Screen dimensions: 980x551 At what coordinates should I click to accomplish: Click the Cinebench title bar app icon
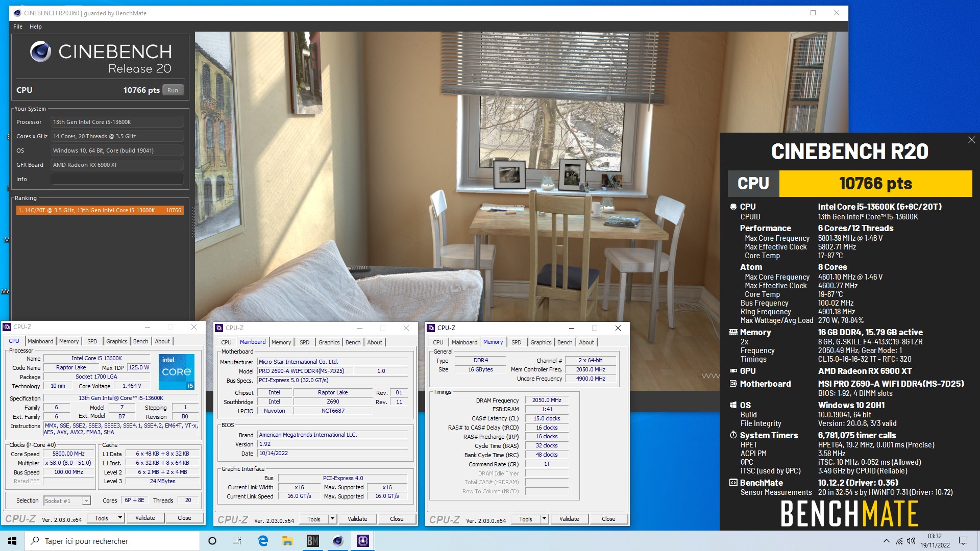[x=17, y=13]
